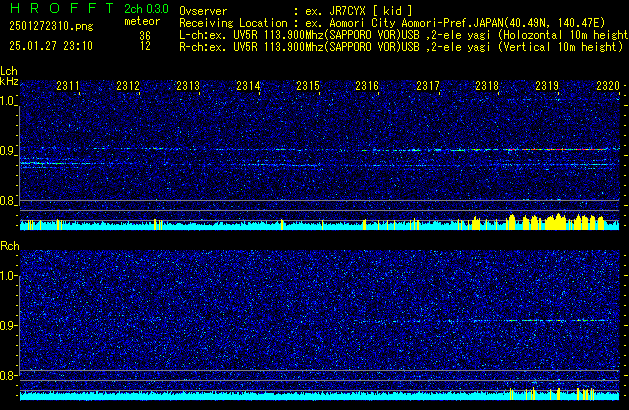The width and height of the screenshot is (629, 410).
Task: Click the meteor count 36
Action: pos(145,36)
